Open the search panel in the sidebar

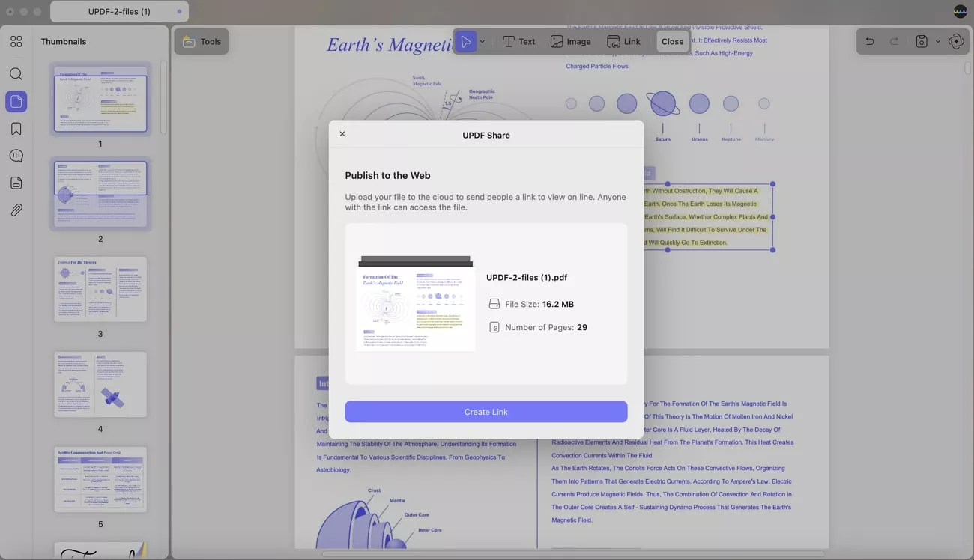(x=16, y=73)
